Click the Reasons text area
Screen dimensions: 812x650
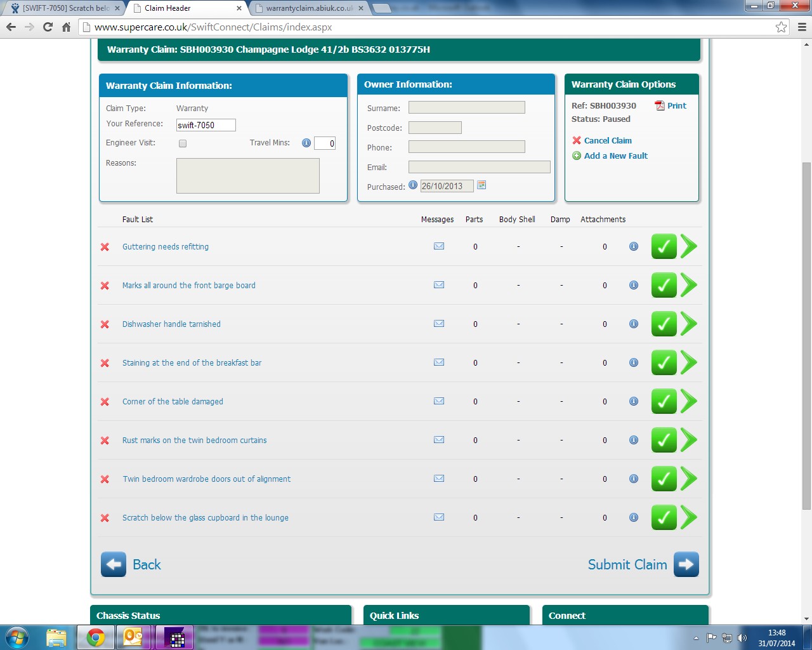248,176
